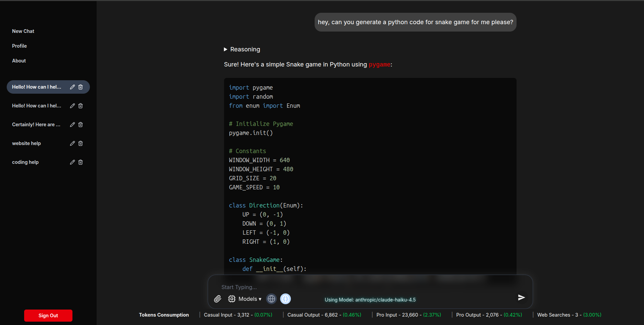Click the 'class SnakeGame:' code line
The height and width of the screenshot is (325, 644).
pyautogui.click(x=256, y=260)
